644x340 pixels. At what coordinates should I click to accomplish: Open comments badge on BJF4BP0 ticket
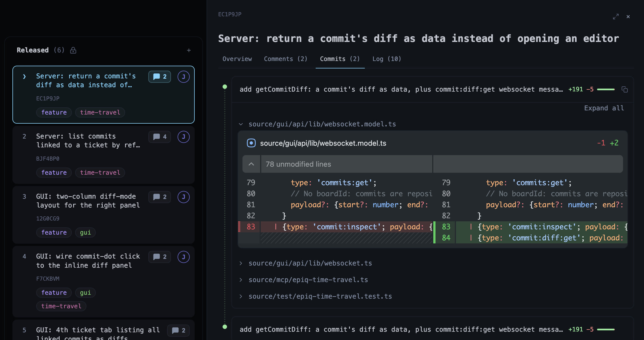tap(160, 137)
